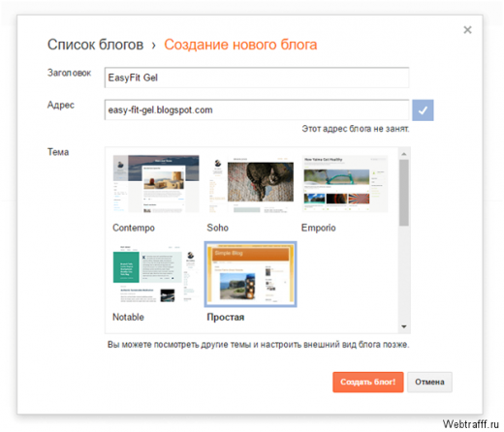The width and height of the screenshot is (504, 432).
Task: Click the theme list scrollbar thumb
Action: [404, 193]
